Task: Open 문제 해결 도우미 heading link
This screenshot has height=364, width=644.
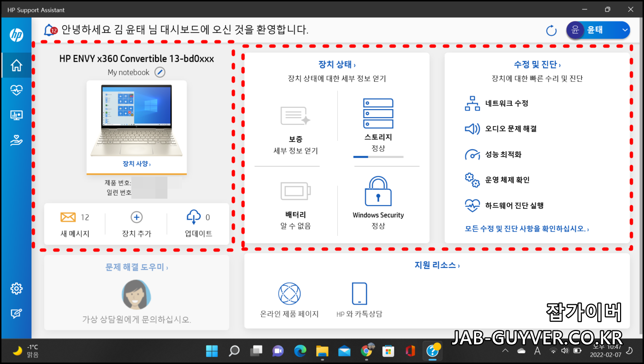Action: [x=136, y=267]
